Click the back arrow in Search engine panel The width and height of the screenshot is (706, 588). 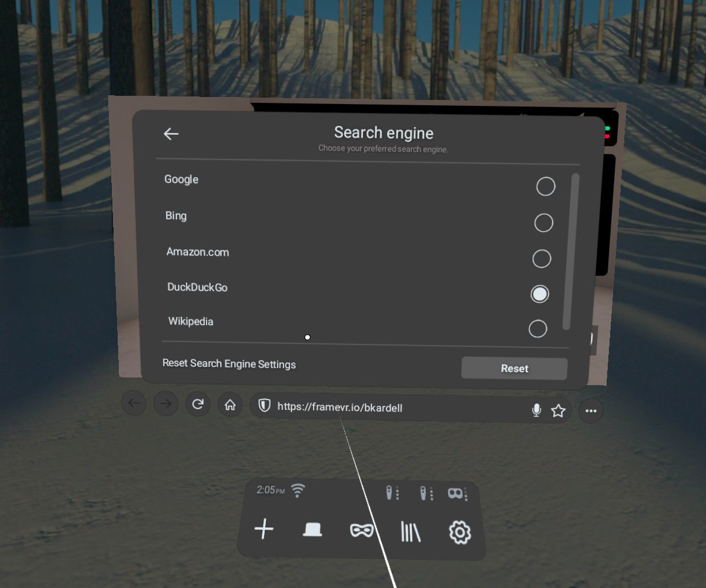(x=171, y=134)
